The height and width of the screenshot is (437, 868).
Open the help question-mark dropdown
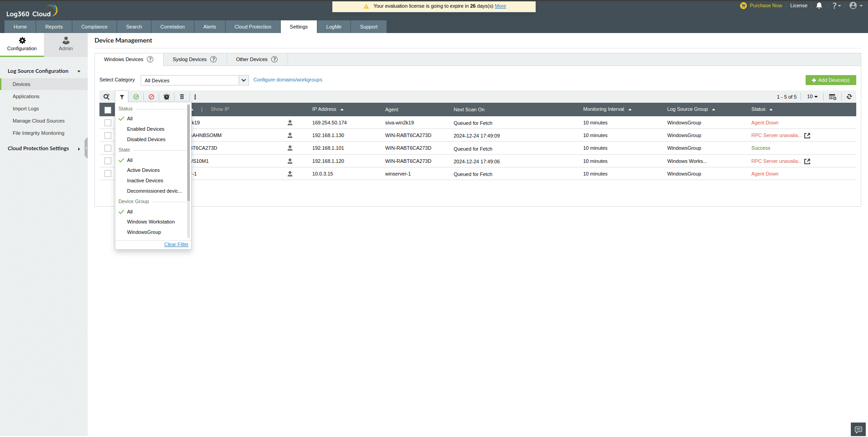tap(836, 6)
